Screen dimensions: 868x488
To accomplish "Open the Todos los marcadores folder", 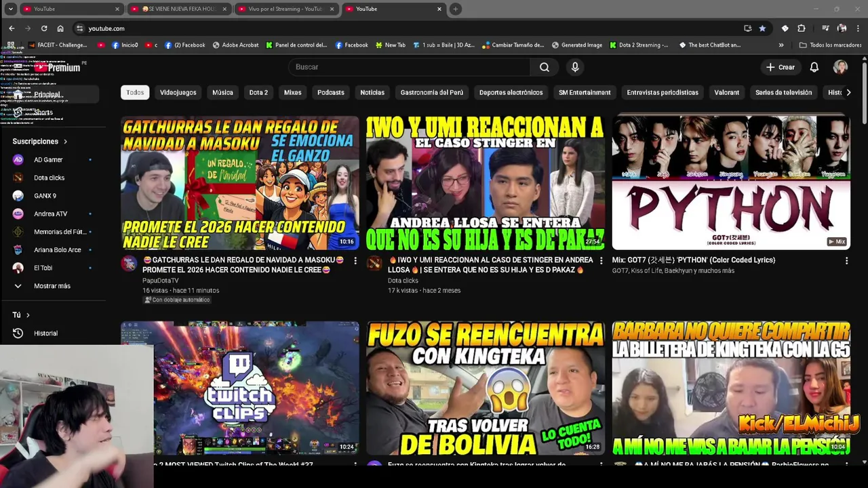I will (x=830, y=45).
